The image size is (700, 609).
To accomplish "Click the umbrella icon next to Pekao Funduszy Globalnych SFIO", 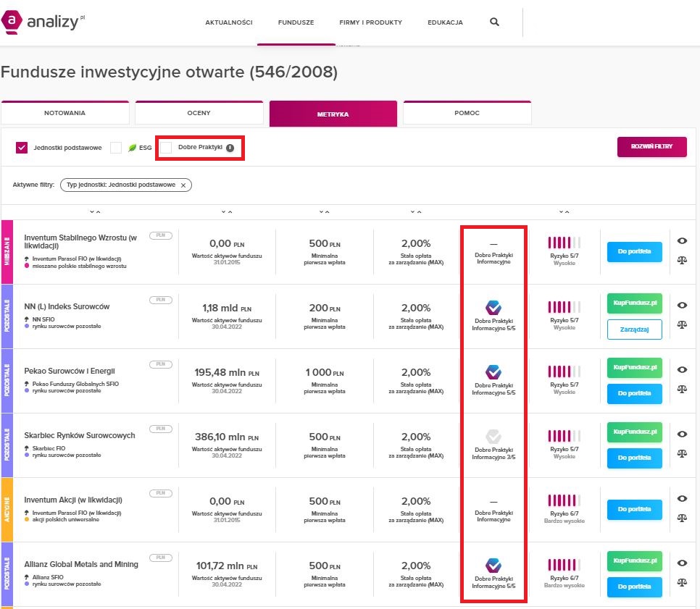I will pyautogui.click(x=27, y=384).
